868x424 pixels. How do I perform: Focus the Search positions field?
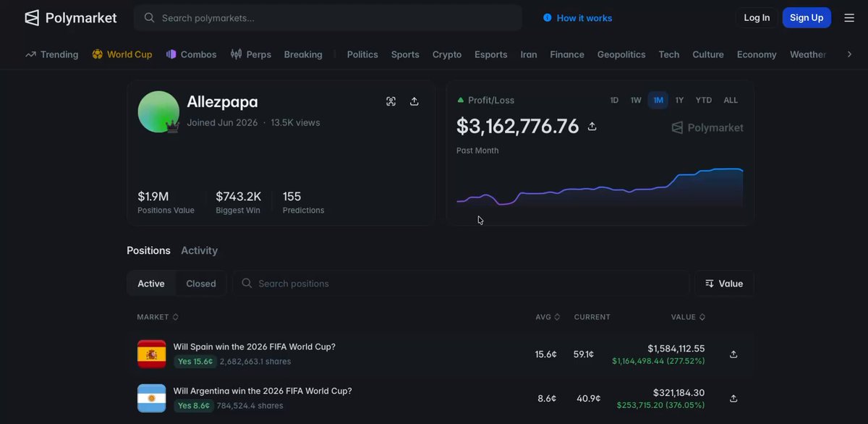coord(461,284)
